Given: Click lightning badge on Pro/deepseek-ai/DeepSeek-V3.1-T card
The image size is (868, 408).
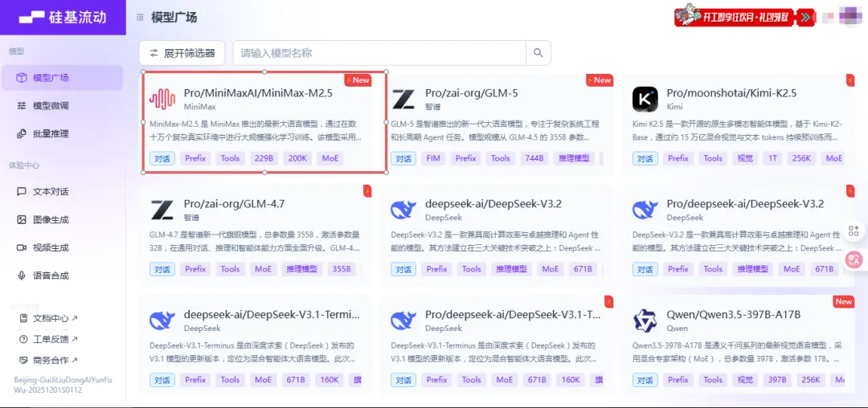Looking at the screenshot, I should pyautogui.click(x=609, y=301).
